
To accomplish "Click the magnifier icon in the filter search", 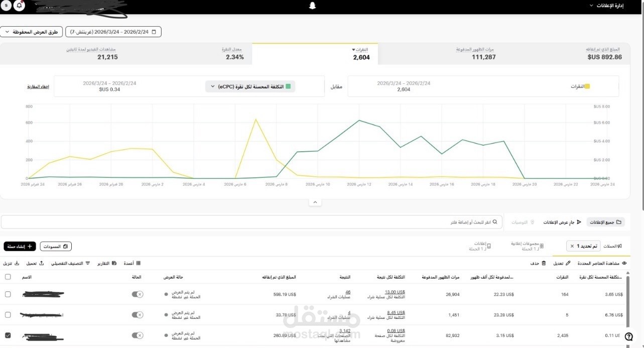I will (x=495, y=222).
